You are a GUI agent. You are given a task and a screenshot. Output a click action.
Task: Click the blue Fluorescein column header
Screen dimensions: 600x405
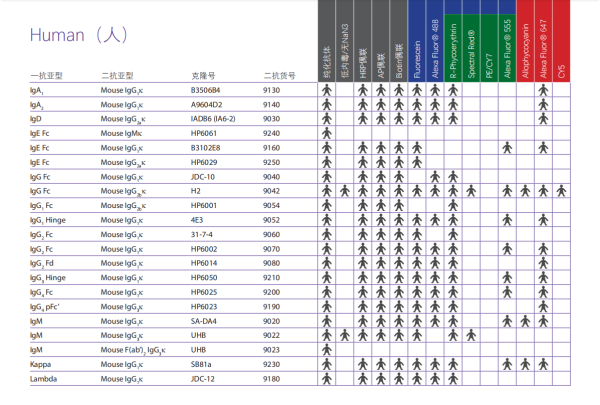[416, 40]
